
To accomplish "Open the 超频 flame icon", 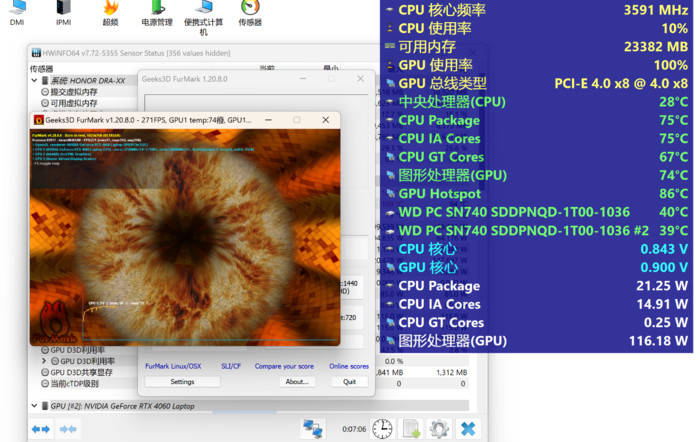I will [110, 13].
